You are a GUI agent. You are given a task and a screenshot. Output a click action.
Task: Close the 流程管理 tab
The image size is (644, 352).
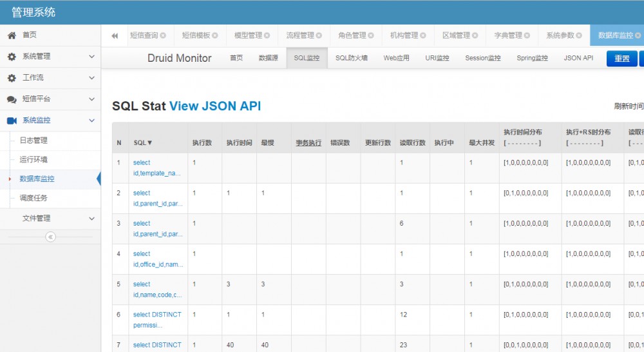point(319,35)
